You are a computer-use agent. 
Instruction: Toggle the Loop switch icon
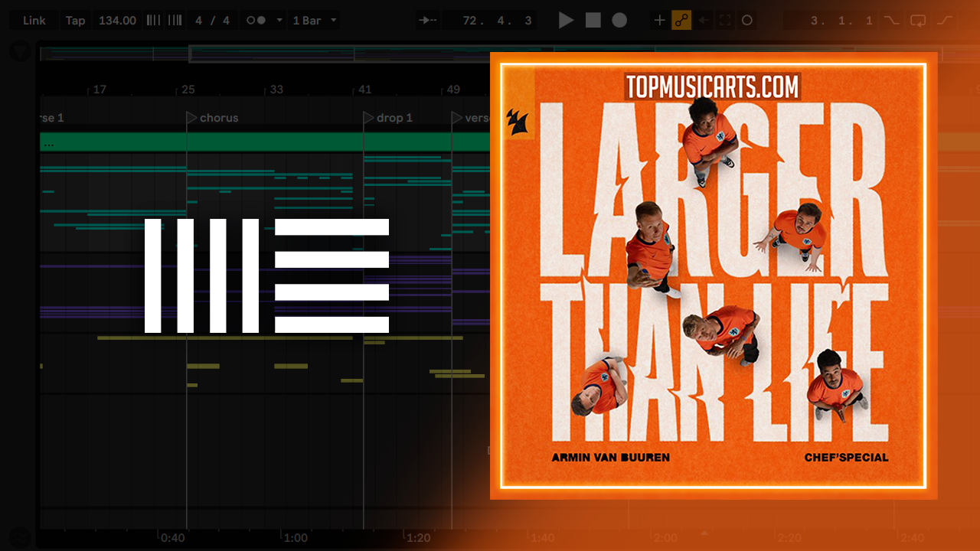point(918,21)
